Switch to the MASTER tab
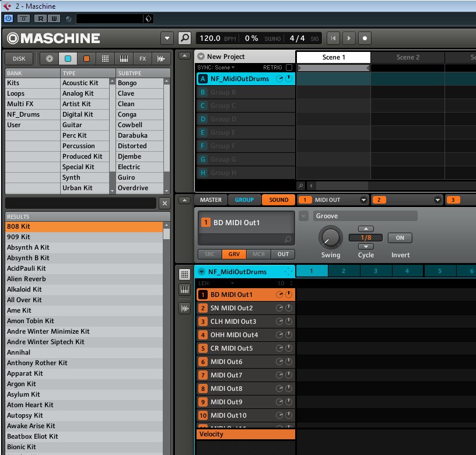This screenshot has height=455, width=476. pyautogui.click(x=211, y=199)
